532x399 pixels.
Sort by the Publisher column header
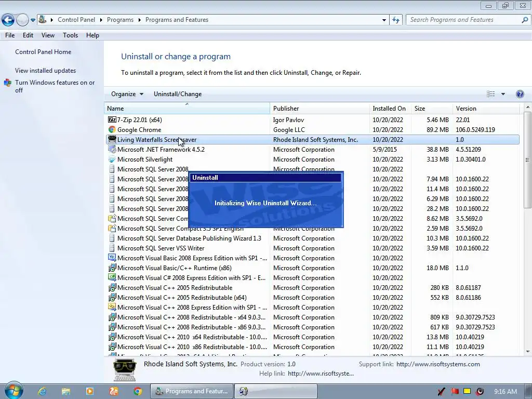pyautogui.click(x=320, y=108)
